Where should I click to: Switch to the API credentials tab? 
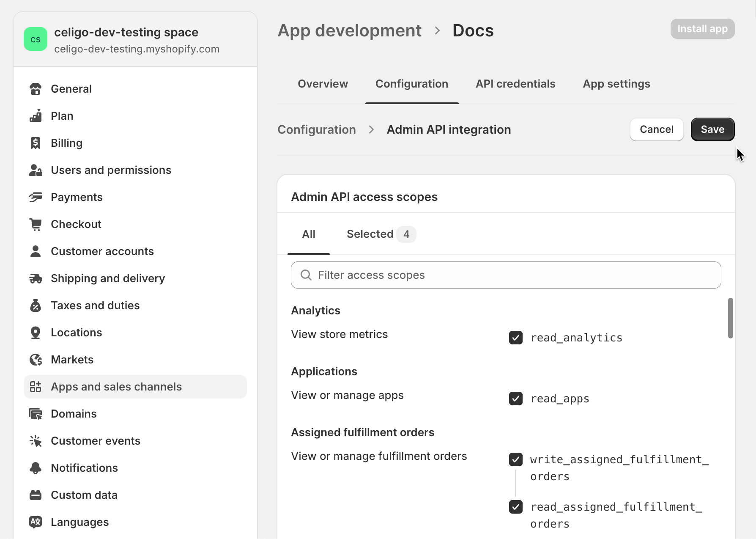point(515,84)
